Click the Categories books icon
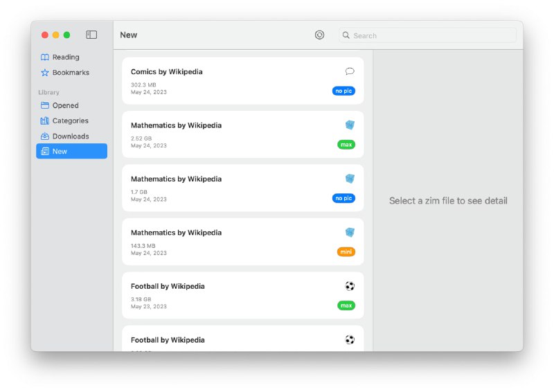Image resolution: width=554 pixels, height=392 pixels. (45, 121)
